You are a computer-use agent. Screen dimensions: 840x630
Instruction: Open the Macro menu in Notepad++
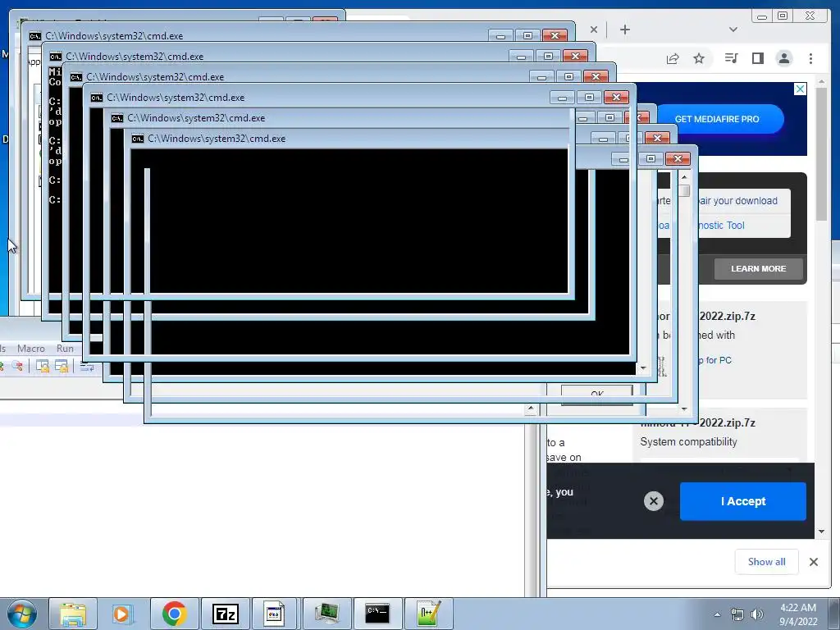point(31,348)
